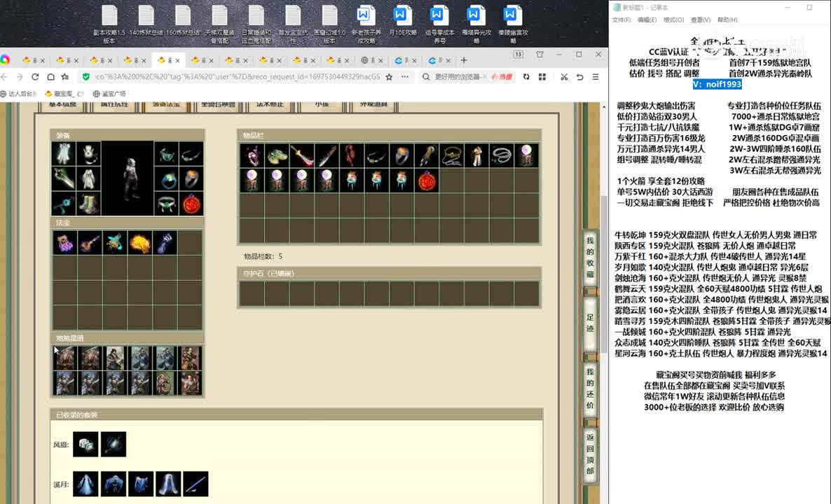Click line 星河云海 160+克土队伍 in Notepad
This screenshot has width=831, height=504.
[x=721, y=353]
